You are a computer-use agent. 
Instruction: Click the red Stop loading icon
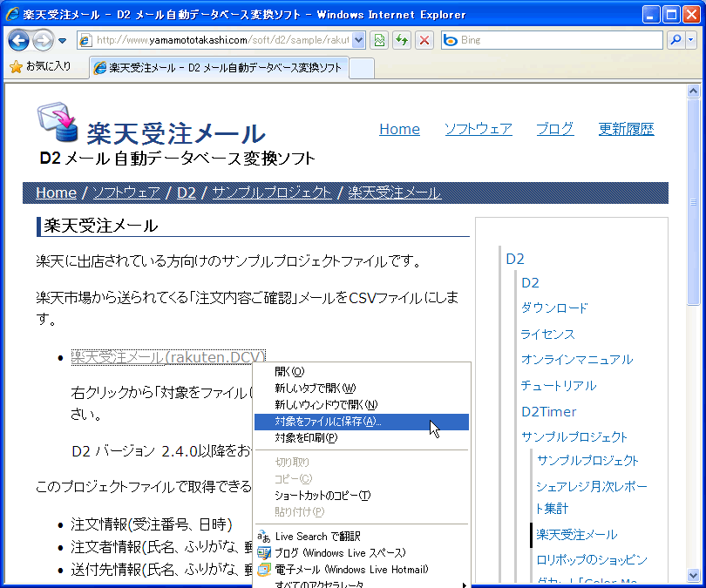click(x=424, y=40)
